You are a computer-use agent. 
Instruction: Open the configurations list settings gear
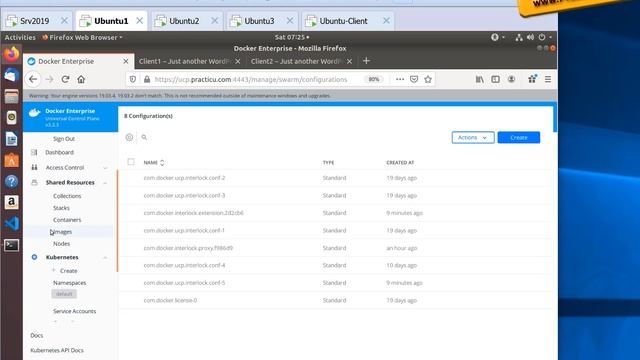[x=129, y=137]
